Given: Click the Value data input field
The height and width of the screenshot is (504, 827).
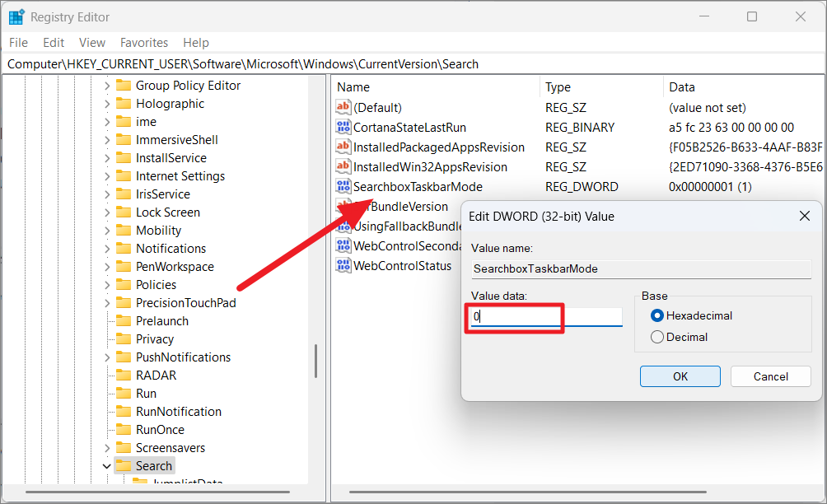Looking at the screenshot, I should [546, 316].
